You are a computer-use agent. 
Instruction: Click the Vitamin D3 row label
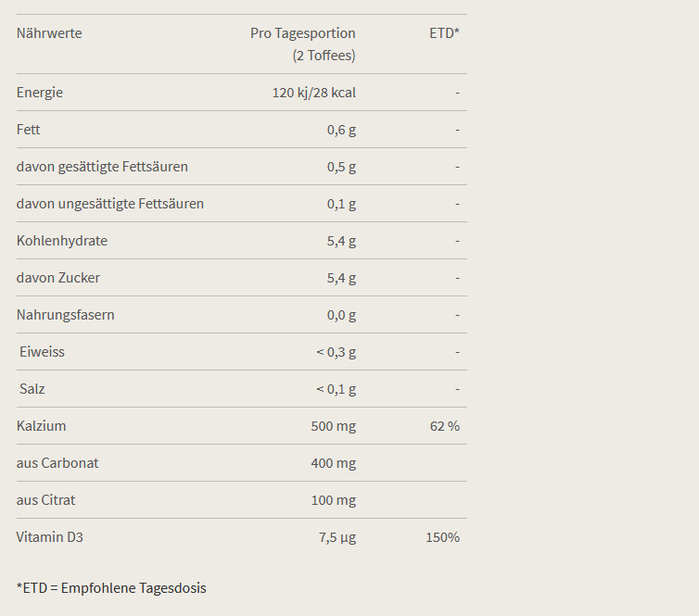(49, 537)
